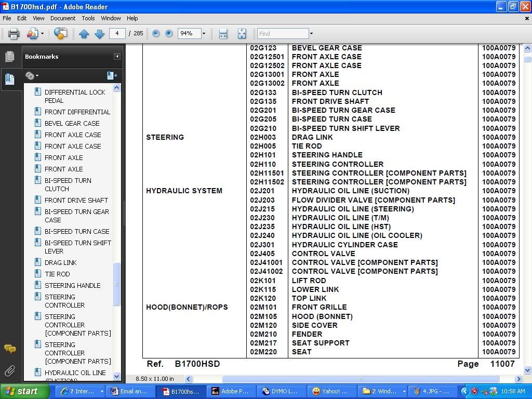532x399 pixels.
Task: Open the Pages panel icon in sidebar
Action: click(x=10, y=56)
